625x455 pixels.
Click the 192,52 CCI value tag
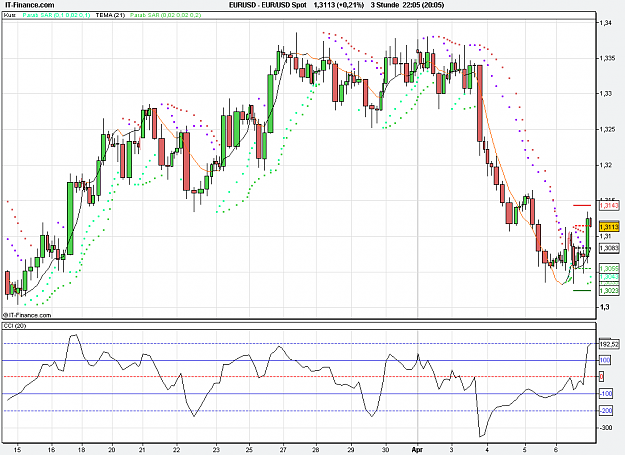click(609, 344)
